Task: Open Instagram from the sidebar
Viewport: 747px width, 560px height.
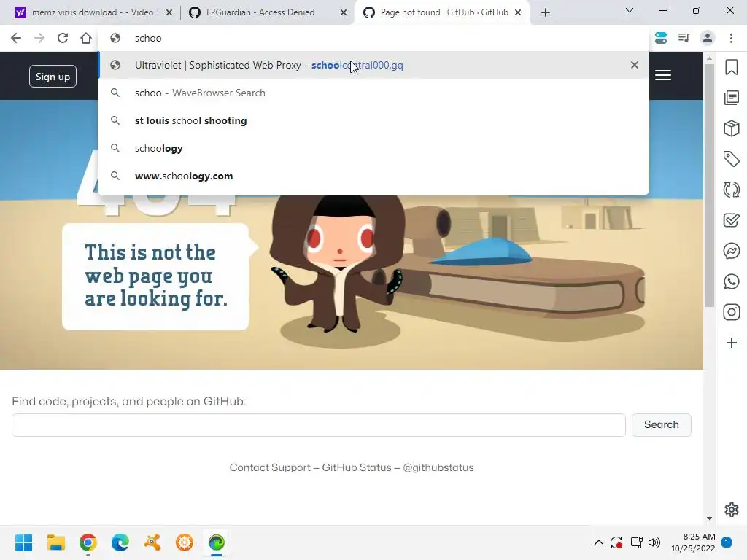Action: pyautogui.click(x=731, y=312)
